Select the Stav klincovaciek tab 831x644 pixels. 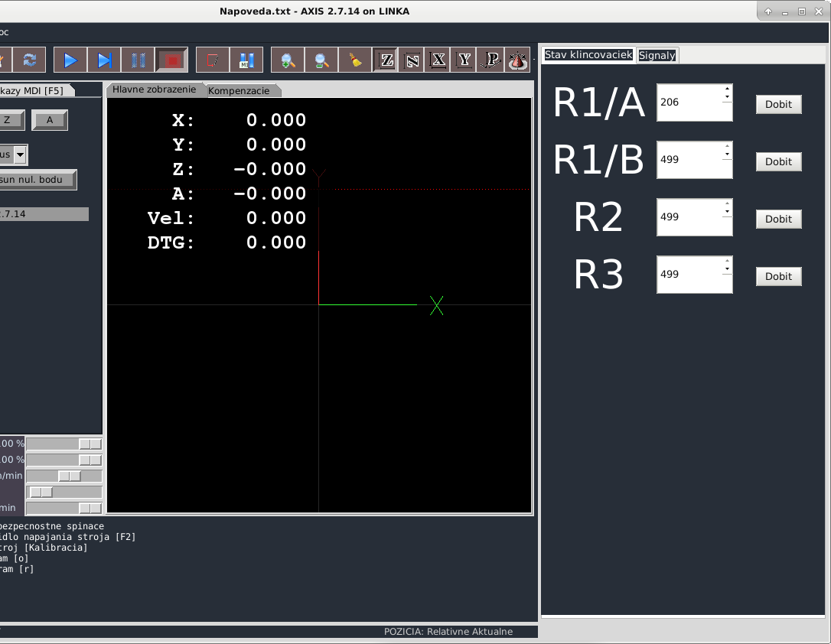point(588,54)
